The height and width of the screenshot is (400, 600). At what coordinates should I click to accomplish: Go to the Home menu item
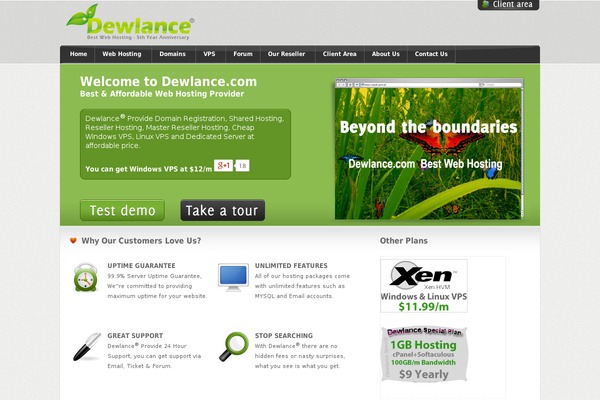point(78,54)
